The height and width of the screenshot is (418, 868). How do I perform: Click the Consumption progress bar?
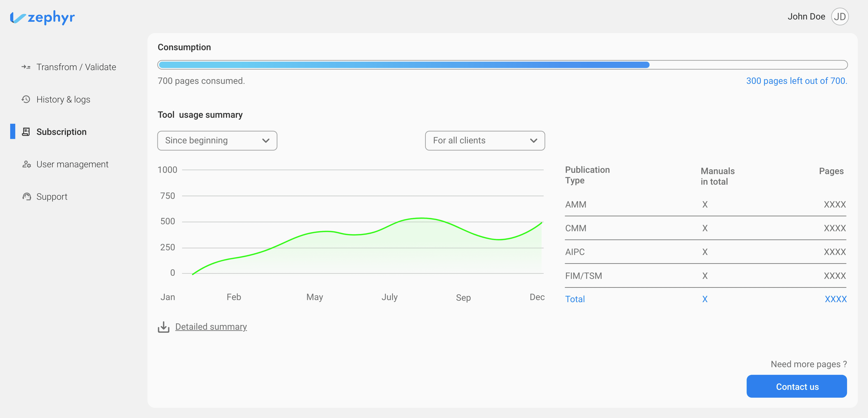click(x=502, y=65)
